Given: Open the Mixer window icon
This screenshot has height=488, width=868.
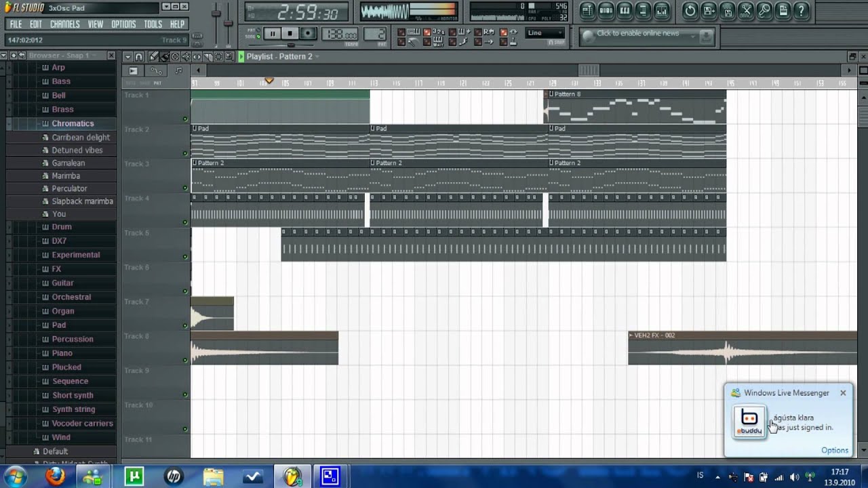Looking at the screenshot, I should coord(661,10).
